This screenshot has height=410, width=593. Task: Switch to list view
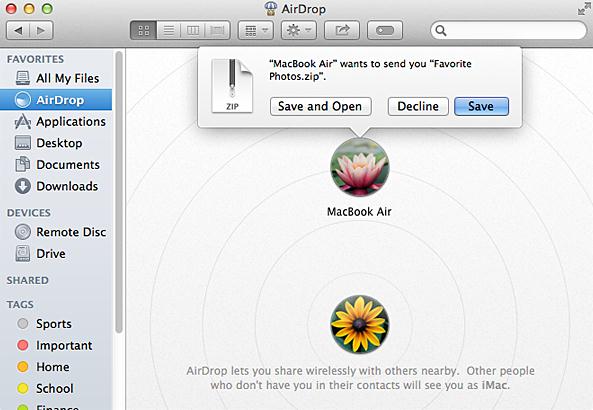169,30
